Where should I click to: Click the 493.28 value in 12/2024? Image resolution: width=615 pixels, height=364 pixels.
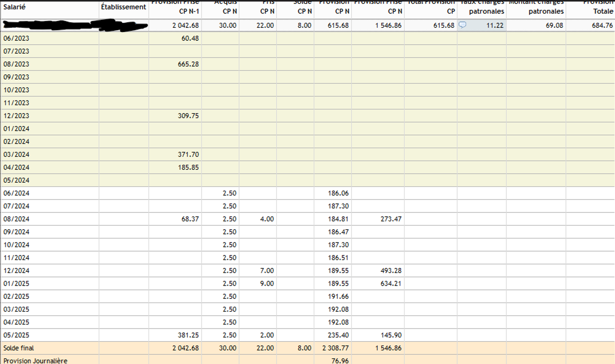391,271
